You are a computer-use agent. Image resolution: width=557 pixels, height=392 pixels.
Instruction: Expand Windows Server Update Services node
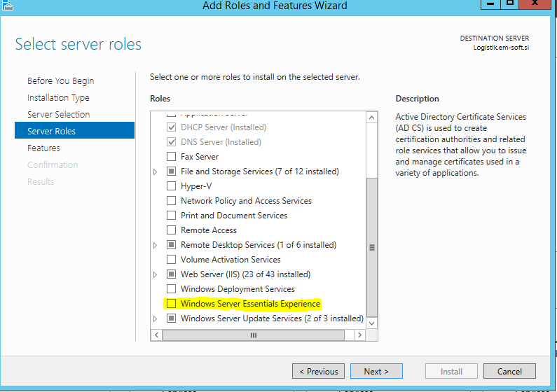pos(156,318)
